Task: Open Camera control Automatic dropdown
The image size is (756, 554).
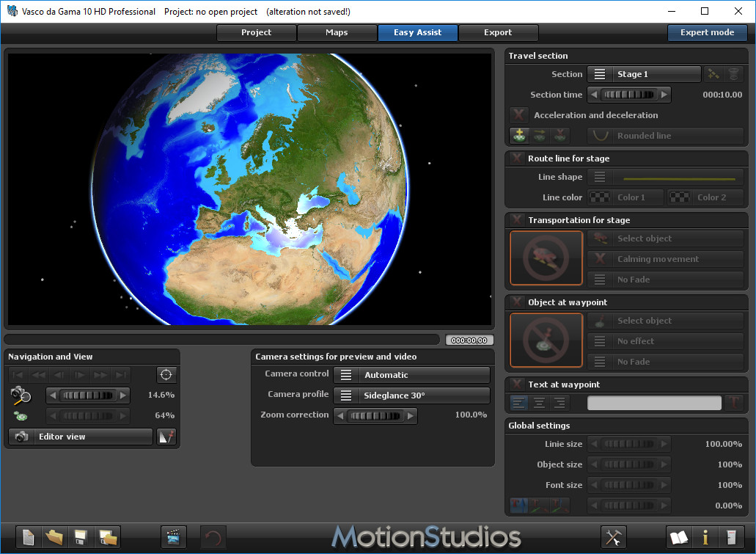Action: point(412,375)
